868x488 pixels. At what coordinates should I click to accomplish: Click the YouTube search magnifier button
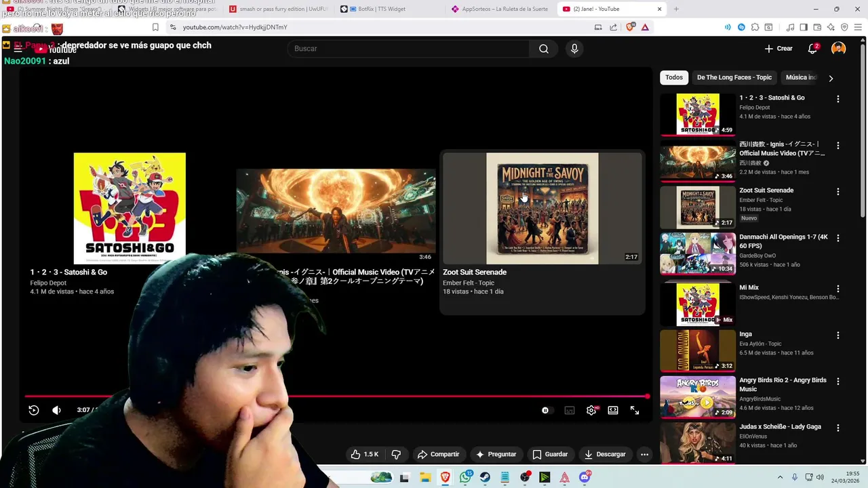(x=544, y=49)
